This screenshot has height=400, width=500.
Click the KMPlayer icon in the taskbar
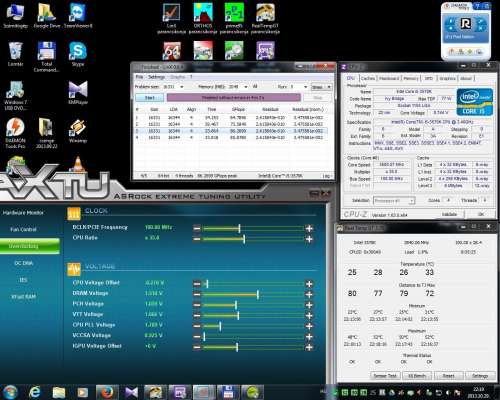[131, 392]
